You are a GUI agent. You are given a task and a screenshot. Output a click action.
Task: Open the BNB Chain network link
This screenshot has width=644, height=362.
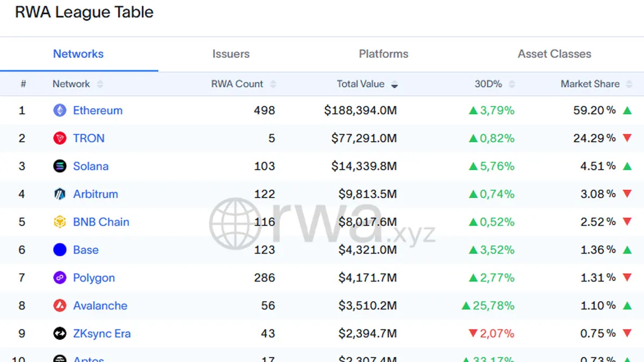point(101,222)
